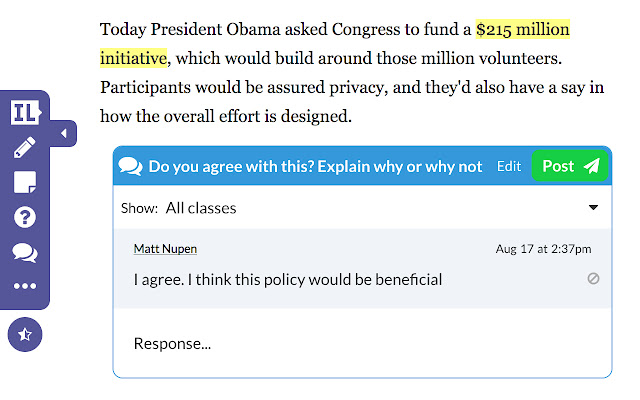This screenshot has width=640, height=400.
Task: Collapse the sidebar with arrow tab
Action: pyautogui.click(x=63, y=133)
